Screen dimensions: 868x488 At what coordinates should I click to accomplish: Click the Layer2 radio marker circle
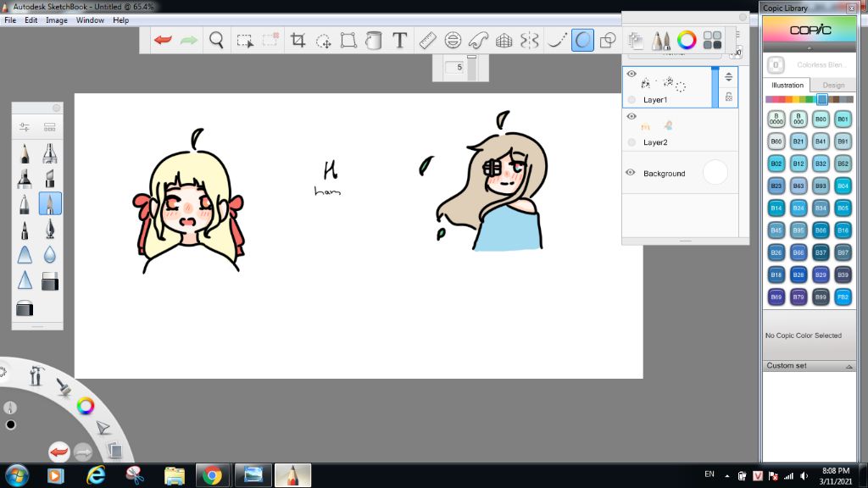point(632,142)
